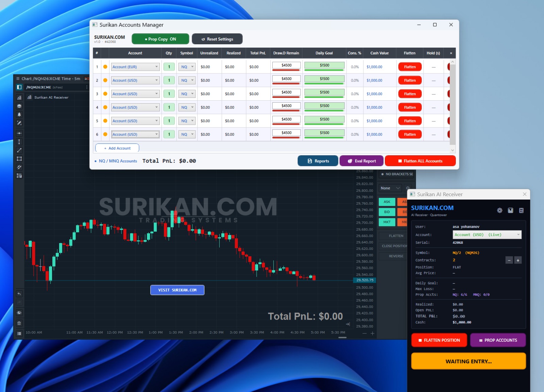Open chart stats icon in Surikan AI Receiver

pyautogui.click(x=510, y=210)
